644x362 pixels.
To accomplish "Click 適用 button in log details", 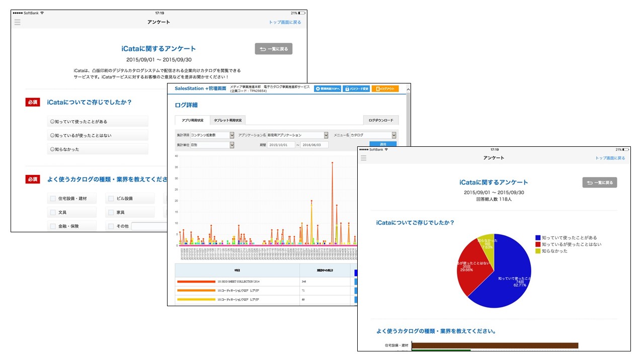I will [x=383, y=144].
